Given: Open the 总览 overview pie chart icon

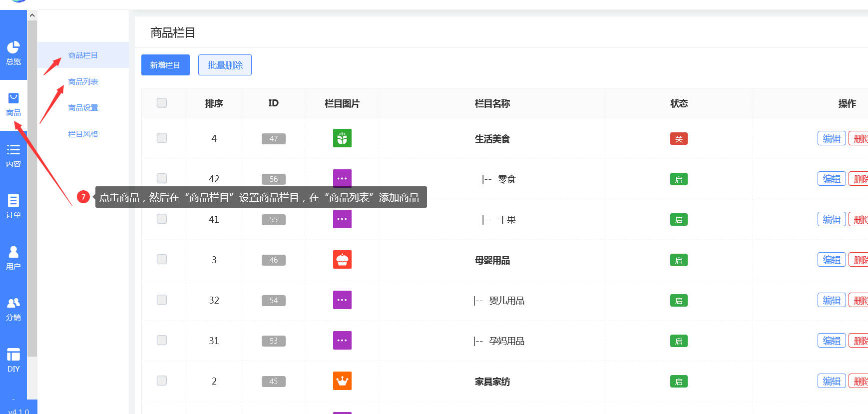Looking at the screenshot, I should pos(13,47).
